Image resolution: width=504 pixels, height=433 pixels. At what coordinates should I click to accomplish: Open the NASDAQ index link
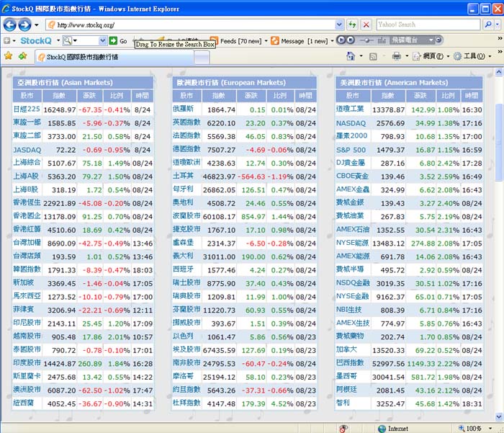351,123
